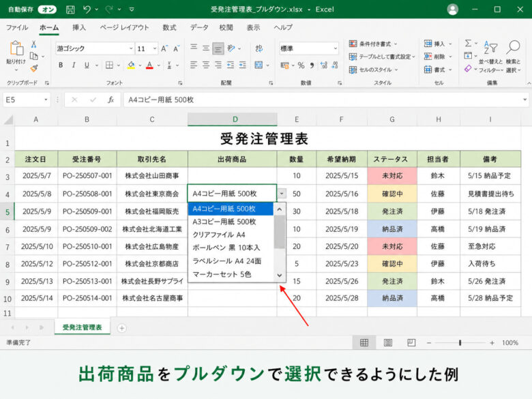Increase font size with larger A icon
Viewport: 532px width, 399px height.
click(x=164, y=49)
